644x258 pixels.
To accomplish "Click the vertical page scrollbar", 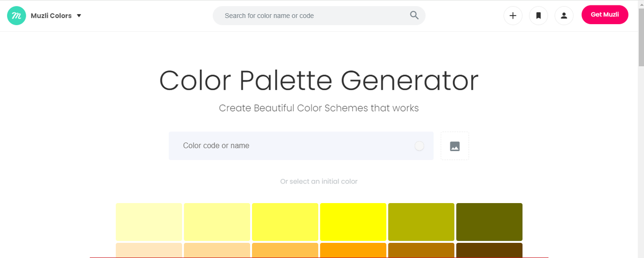I will click(x=641, y=50).
